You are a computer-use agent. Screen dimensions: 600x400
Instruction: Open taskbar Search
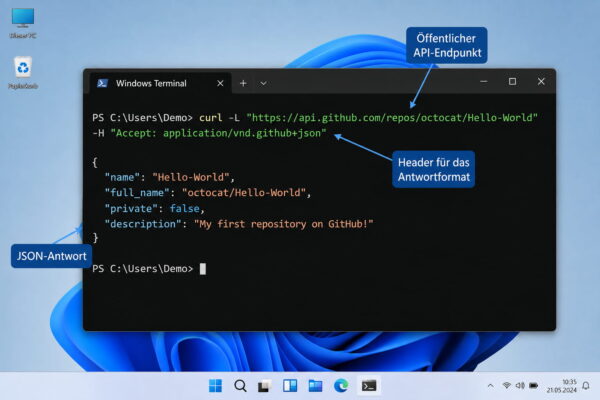[240, 386]
